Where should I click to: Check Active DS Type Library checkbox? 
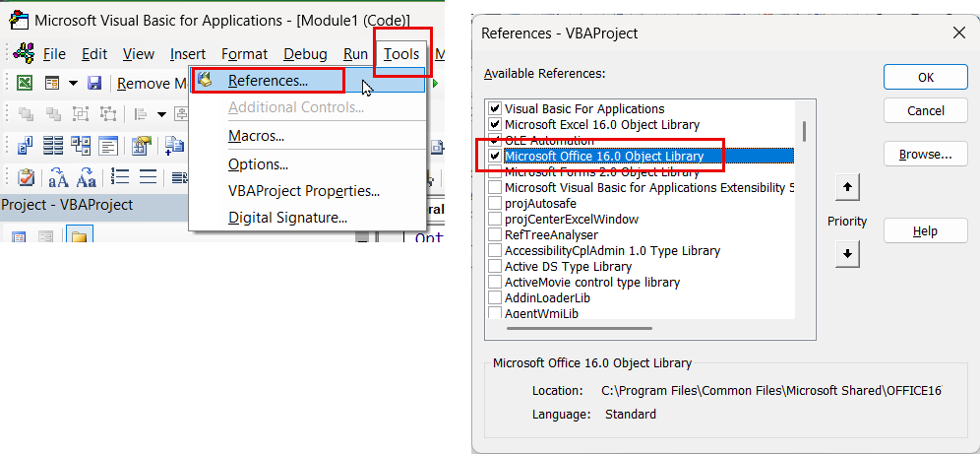tap(495, 267)
